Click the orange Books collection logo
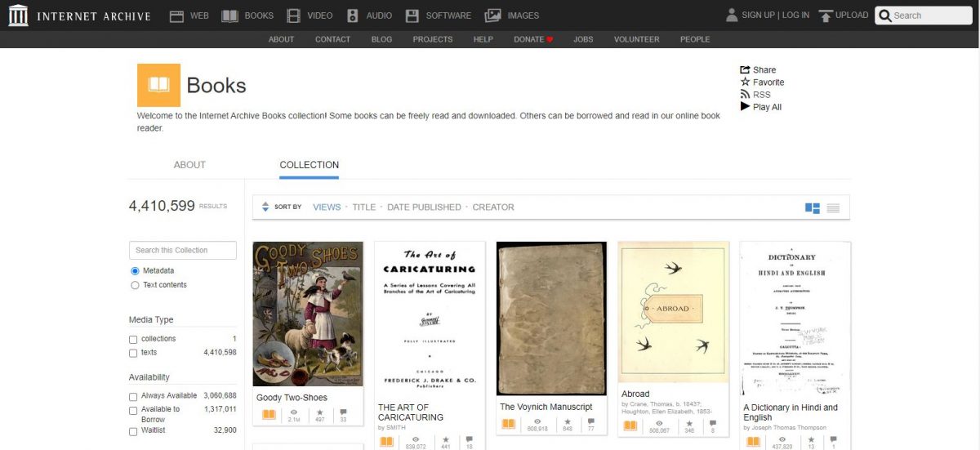Viewport: 980px width, 450px height. tap(158, 85)
